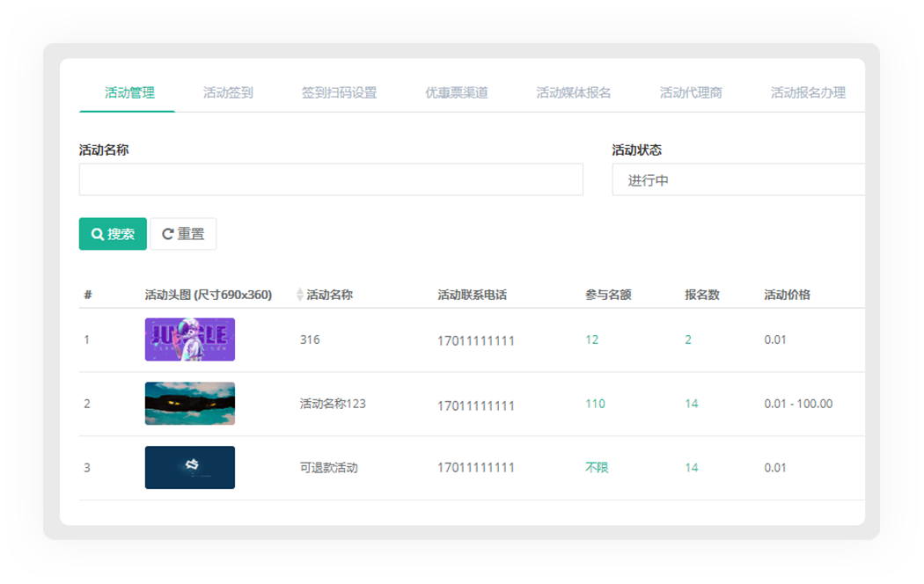Switch to the 活动签到 tab
The height and width of the screenshot is (584, 924).
[228, 92]
